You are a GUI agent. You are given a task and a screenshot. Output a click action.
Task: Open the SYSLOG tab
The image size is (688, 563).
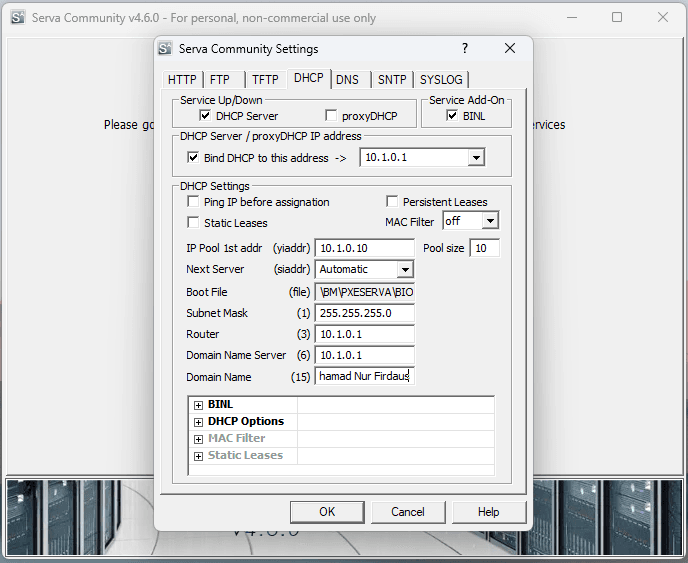[441, 80]
